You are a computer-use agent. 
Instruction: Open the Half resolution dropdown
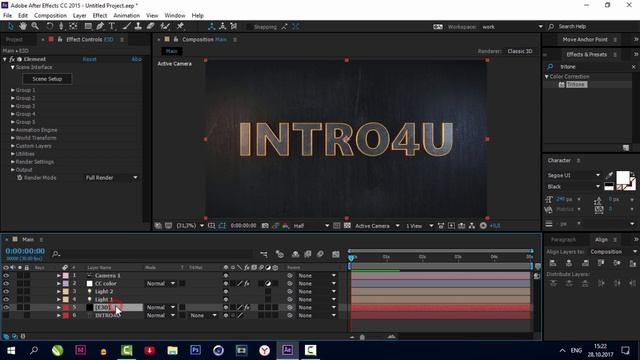311,226
